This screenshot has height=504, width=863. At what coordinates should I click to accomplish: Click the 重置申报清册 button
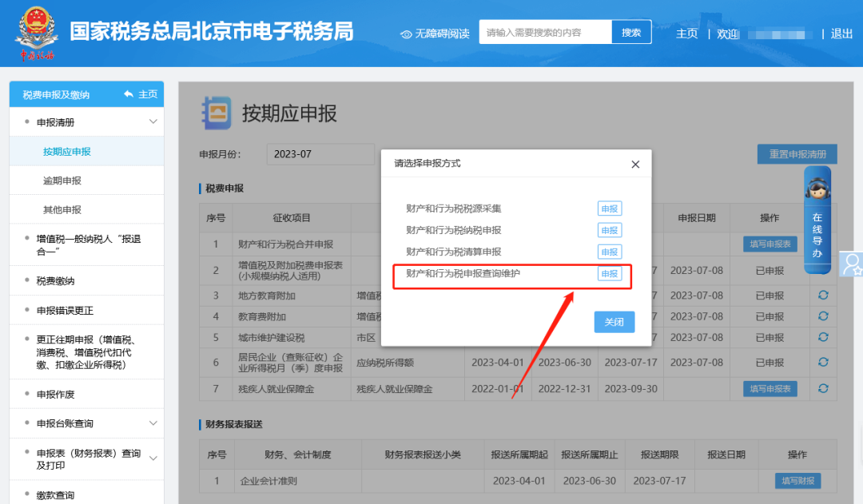click(x=797, y=154)
